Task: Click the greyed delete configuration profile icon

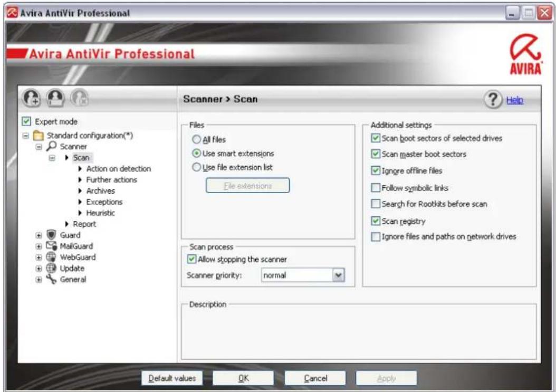Action: [x=80, y=98]
